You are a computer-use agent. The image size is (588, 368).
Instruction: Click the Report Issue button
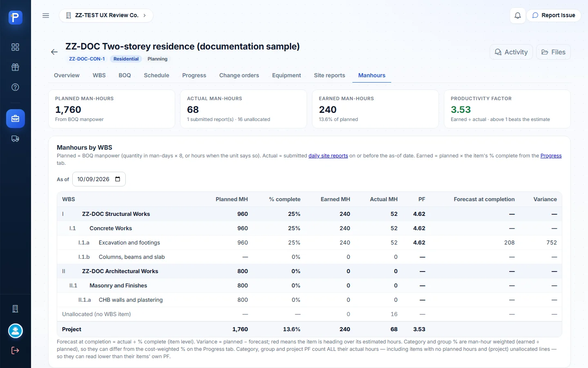pyautogui.click(x=554, y=16)
